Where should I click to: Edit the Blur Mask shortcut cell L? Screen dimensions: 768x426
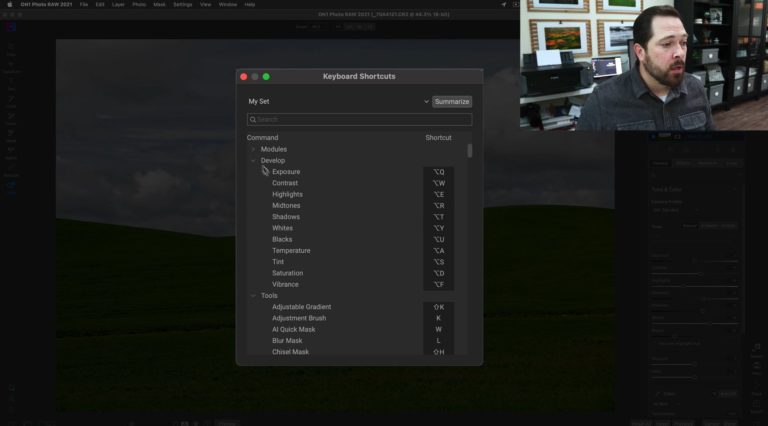point(438,341)
